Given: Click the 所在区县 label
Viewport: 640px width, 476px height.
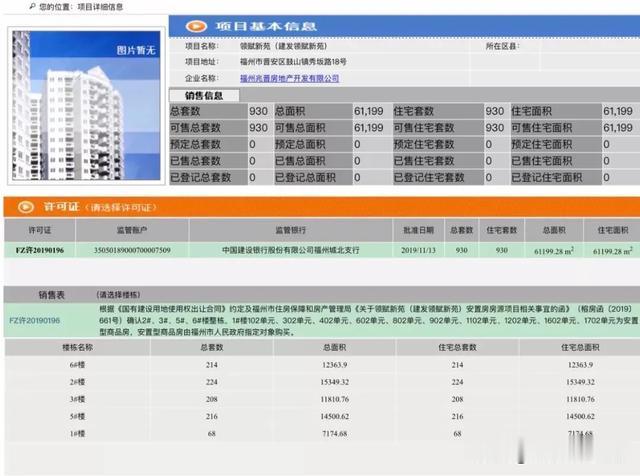Looking at the screenshot, I should tap(502, 46).
